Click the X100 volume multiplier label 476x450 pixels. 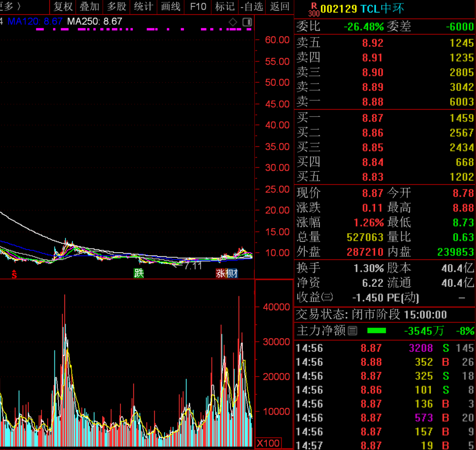click(269, 443)
